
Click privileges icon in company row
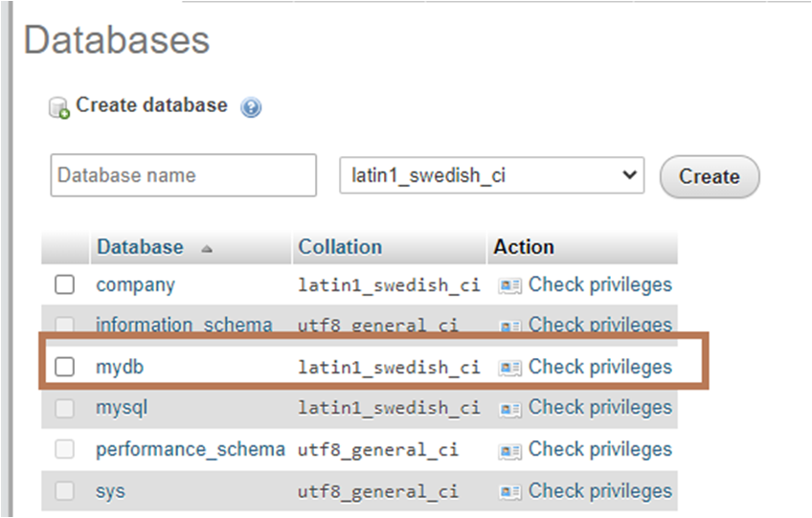click(x=510, y=285)
